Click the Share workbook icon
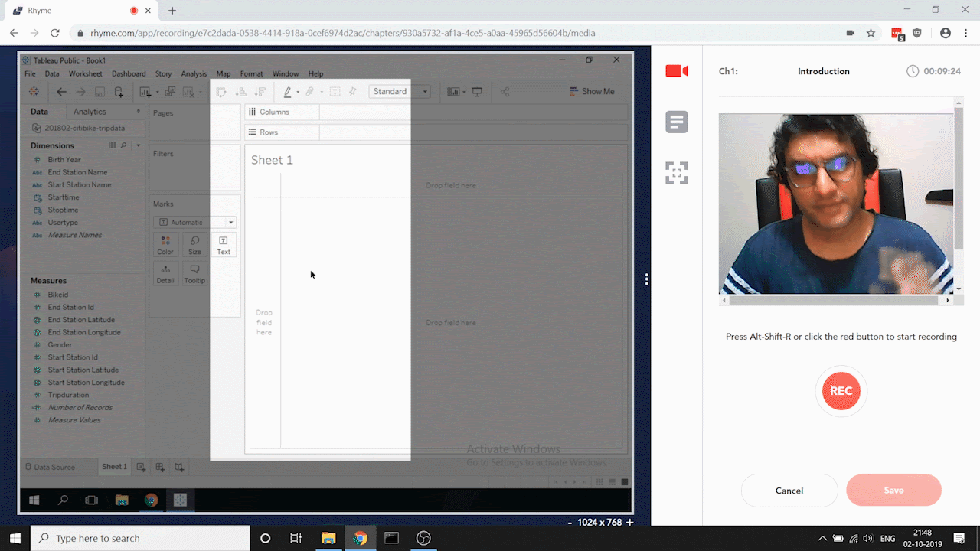980x551 pixels. (505, 92)
